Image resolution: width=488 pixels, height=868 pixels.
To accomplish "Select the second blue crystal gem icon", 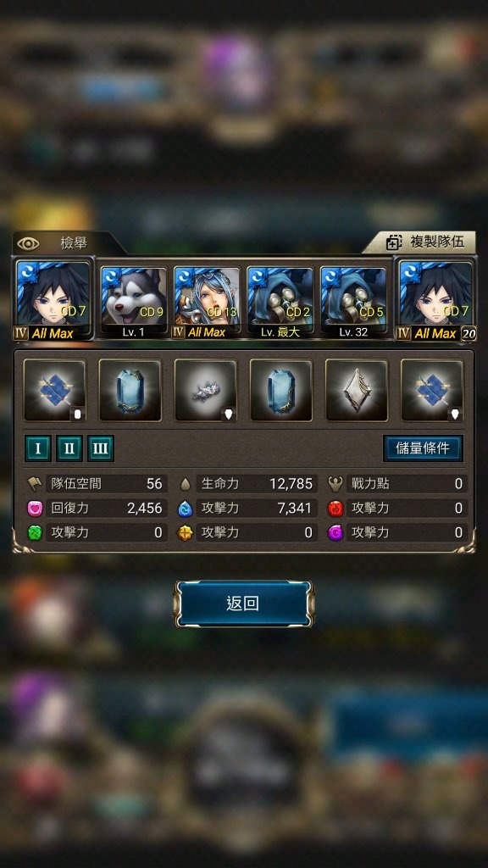I will point(281,390).
